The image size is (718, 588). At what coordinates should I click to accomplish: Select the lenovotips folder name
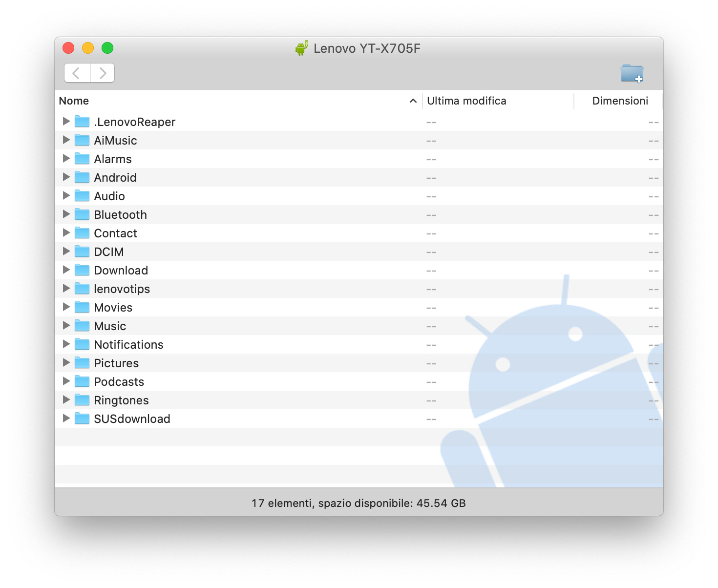(122, 289)
